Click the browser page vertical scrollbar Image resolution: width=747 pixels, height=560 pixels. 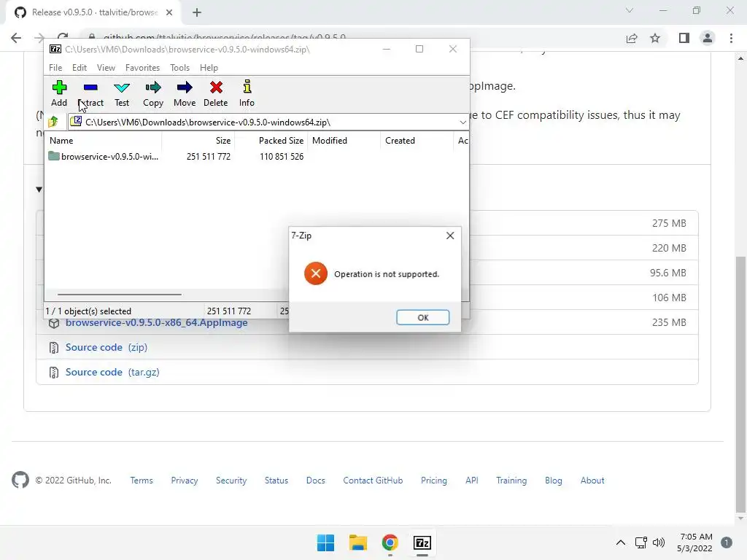pyautogui.click(x=740, y=384)
